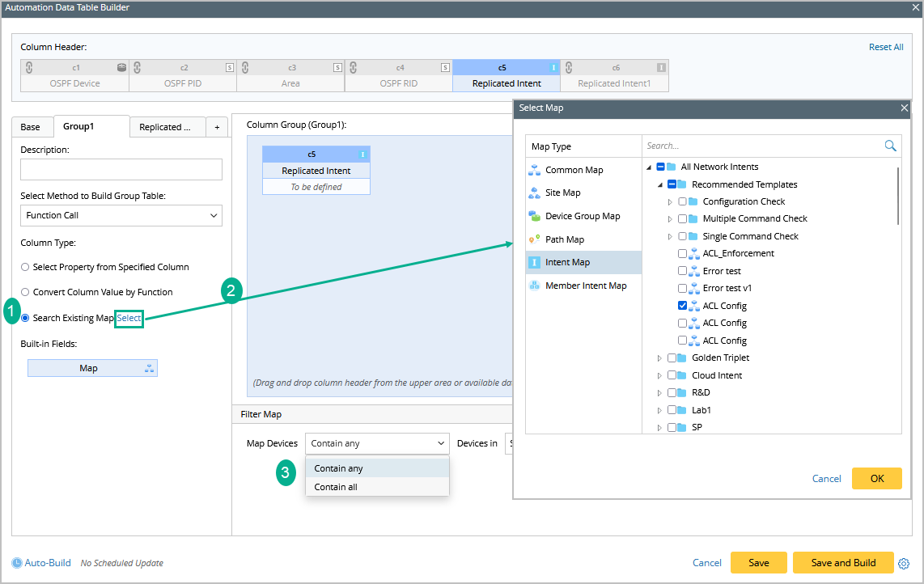Click the Select link for existing map

click(129, 318)
